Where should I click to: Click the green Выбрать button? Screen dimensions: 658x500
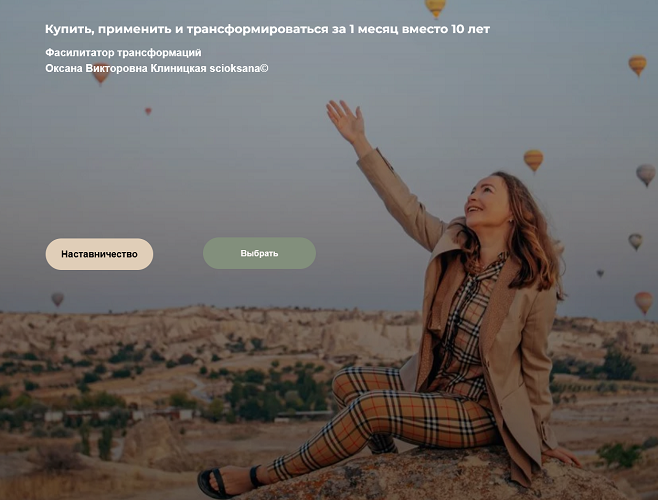pyautogui.click(x=259, y=253)
